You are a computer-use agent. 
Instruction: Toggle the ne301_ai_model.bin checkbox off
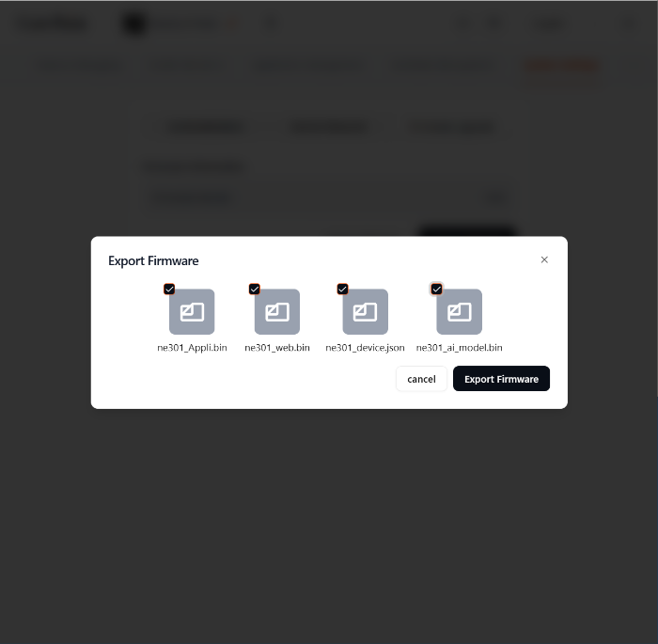coord(436,289)
